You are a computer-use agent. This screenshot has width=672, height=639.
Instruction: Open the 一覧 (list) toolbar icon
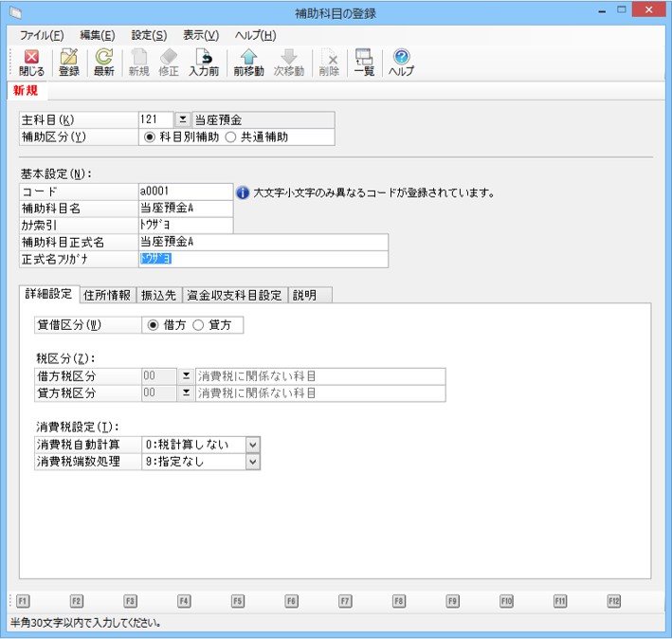tap(364, 59)
